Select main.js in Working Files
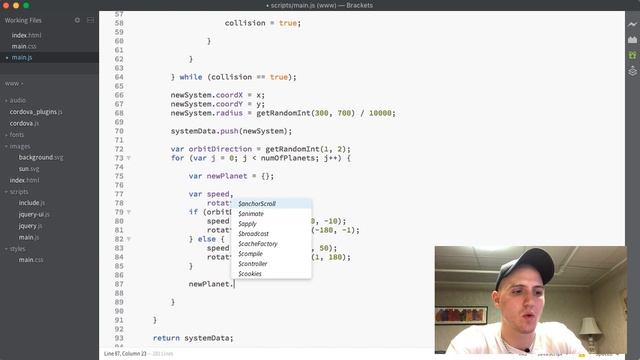The width and height of the screenshot is (640, 360). click(x=22, y=57)
